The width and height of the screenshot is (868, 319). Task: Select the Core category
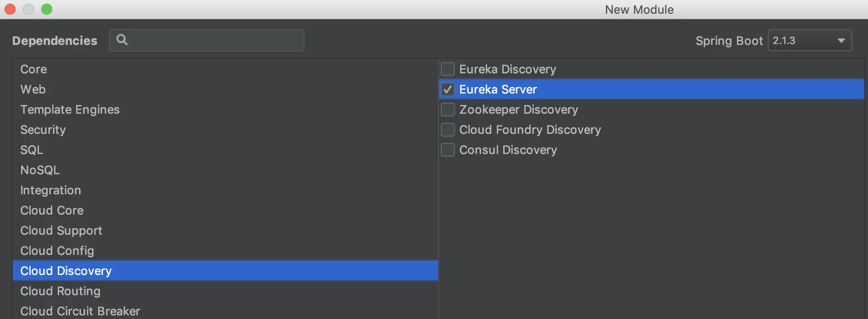point(33,69)
